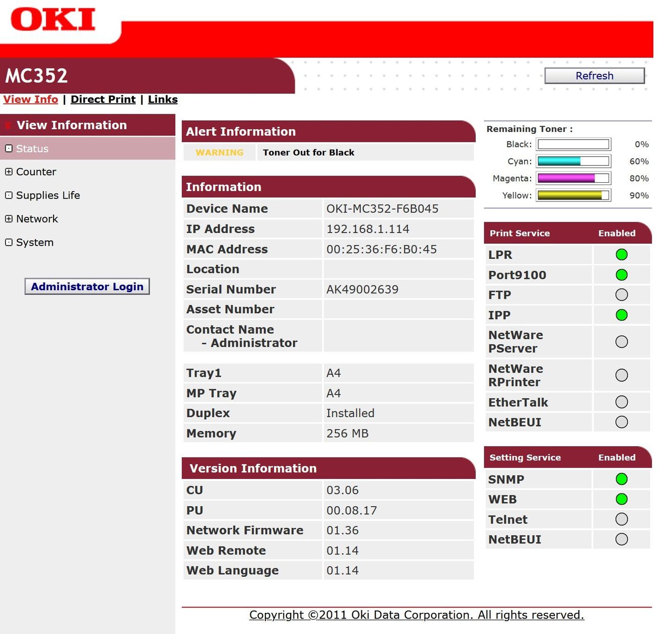
Task: Click the Tray1 paper size value
Action: coord(333,373)
